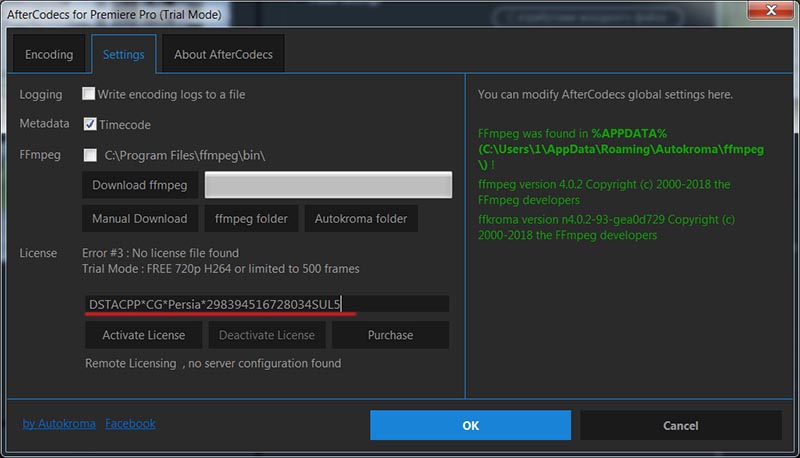800x458 pixels.
Task: Cancel the settings dialog
Action: 681,425
